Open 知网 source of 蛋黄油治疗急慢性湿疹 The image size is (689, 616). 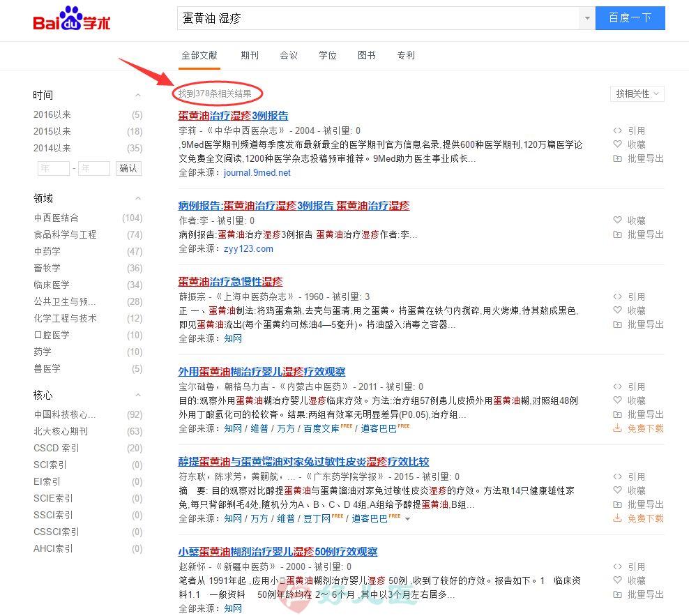[x=233, y=338]
